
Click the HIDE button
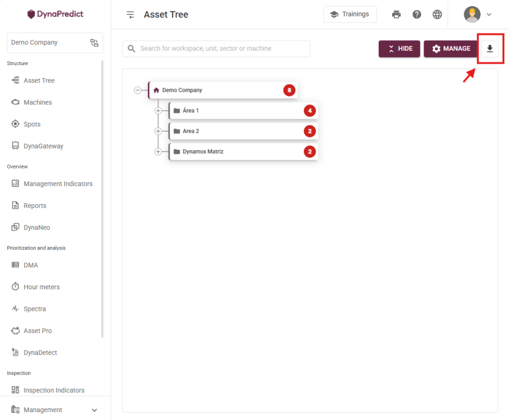tap(399, 49)
